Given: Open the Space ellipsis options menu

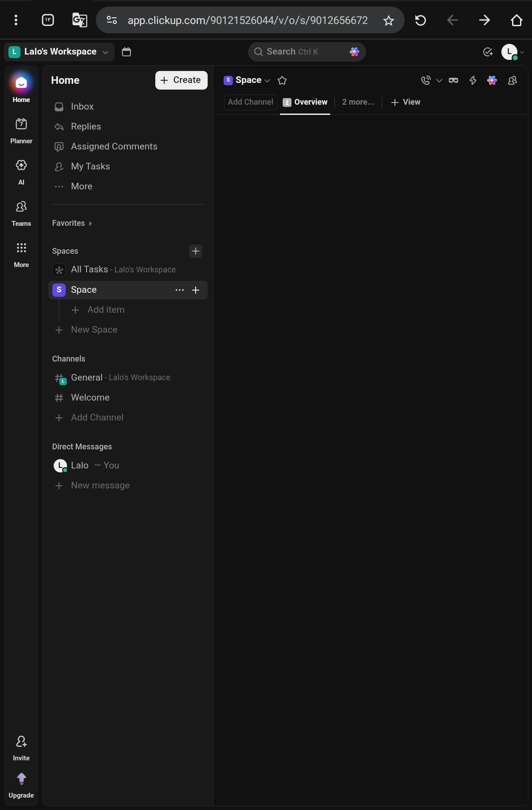Looking at the screenshot, I should point(180,290).
